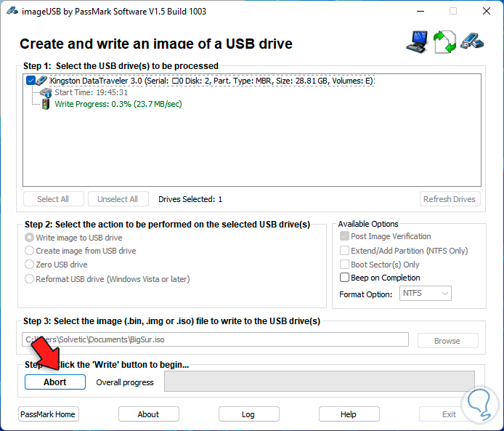Select Zero USB drive option
The height and width of the screenshot is (431, 504).
pos(29,265)
